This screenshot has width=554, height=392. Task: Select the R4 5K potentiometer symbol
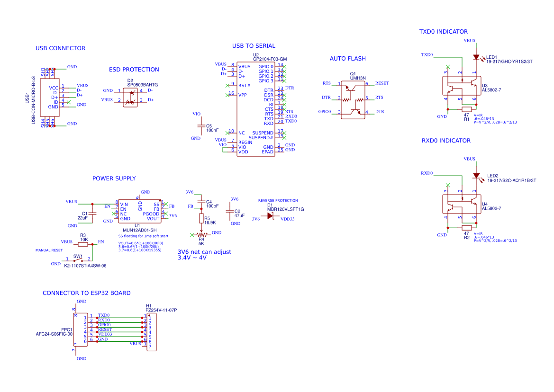201,234
